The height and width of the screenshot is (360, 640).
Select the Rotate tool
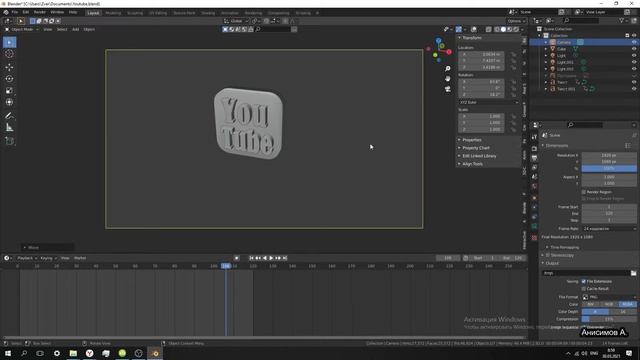(x=9, y=79)
